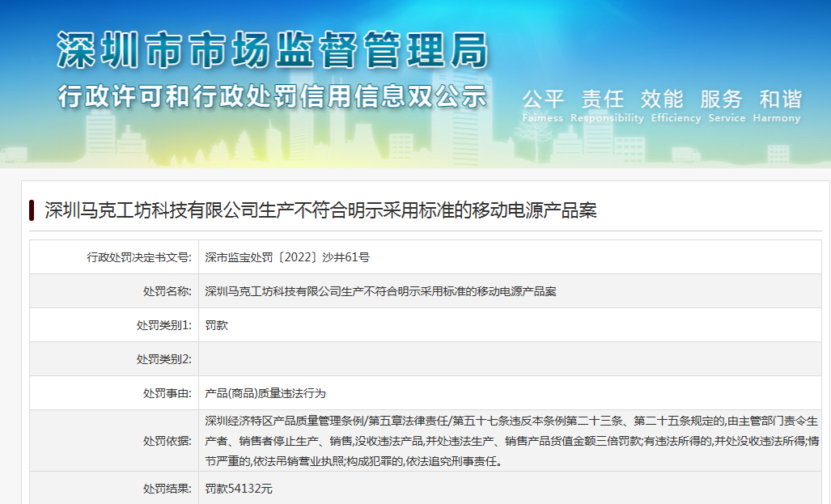831x504 pixels.
Task: Click the 和谐 Harmony slogan text
Action: tap(777, 106)
